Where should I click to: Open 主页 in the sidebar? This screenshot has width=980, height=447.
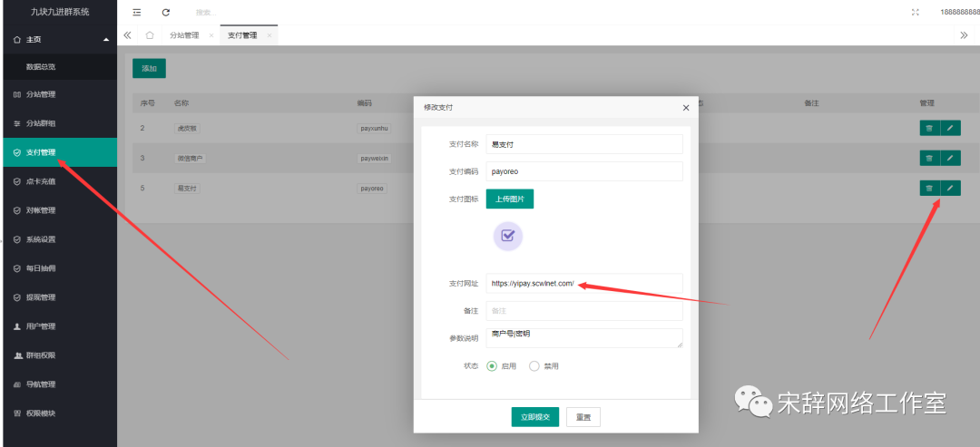pyautogui.click(x=59, y=39)
